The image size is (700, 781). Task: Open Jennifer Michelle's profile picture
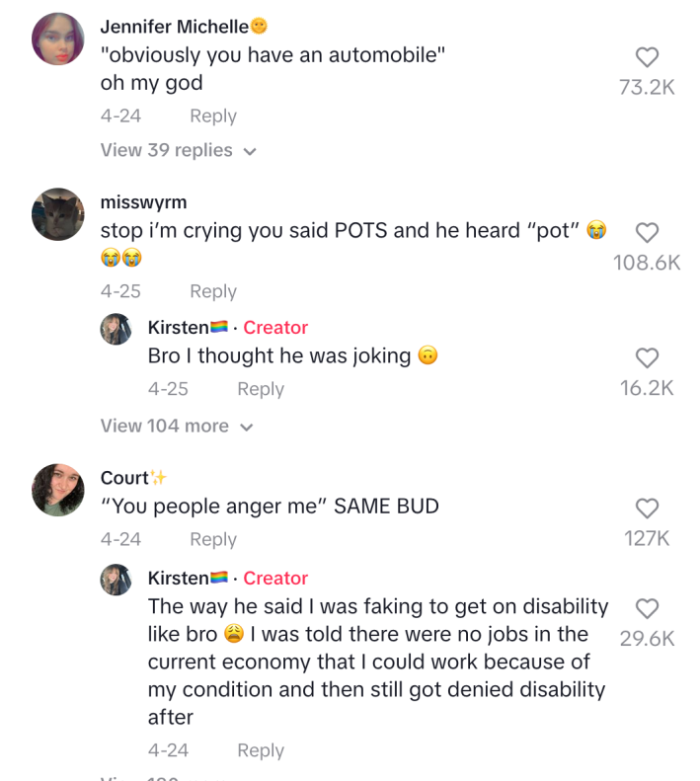click(x=58, y=39)
